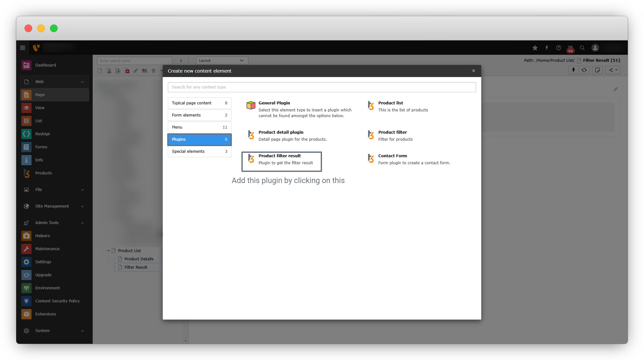Click the content type search field

point(322,87)
